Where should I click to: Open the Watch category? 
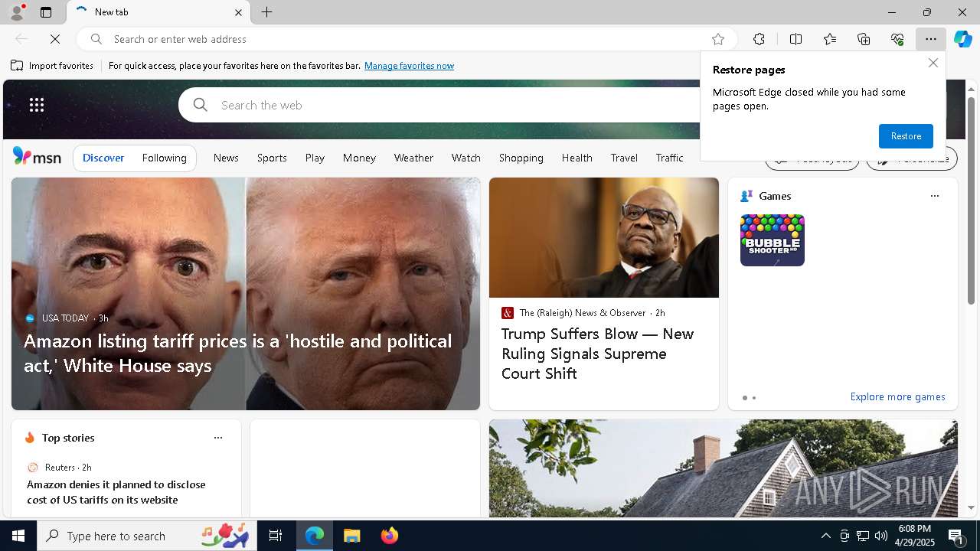[465, 158]
